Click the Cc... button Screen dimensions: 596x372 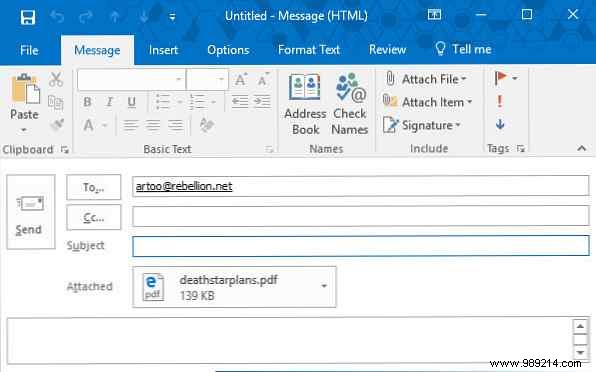tap(94, 217)
